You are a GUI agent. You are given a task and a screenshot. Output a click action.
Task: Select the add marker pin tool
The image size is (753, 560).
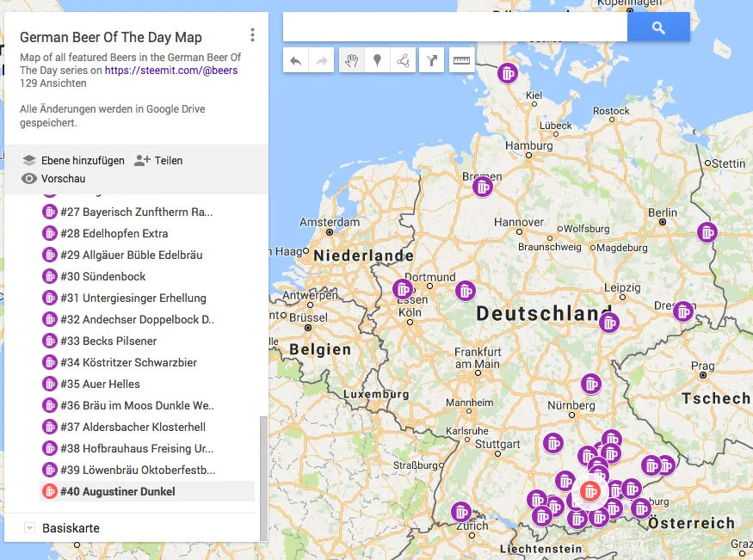378,60
